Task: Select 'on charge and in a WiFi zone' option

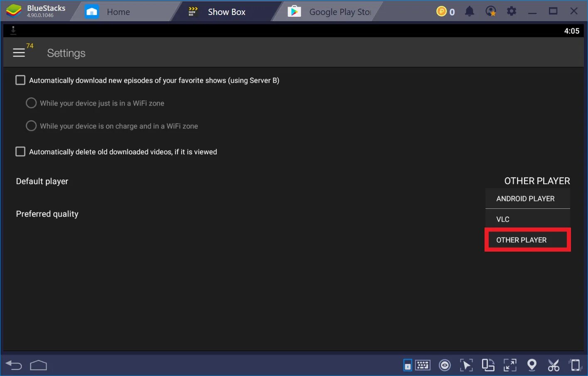Action: coord(31,126)
